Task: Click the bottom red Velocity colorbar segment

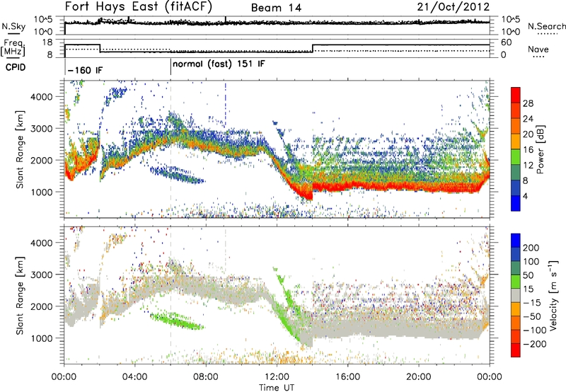Action: click(x=516, y=350)
